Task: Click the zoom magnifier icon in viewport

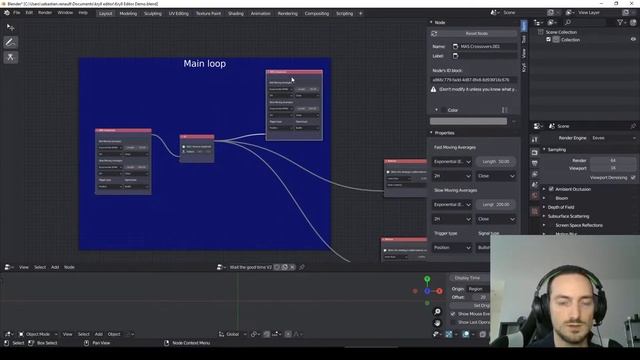Action: (437, 311)
